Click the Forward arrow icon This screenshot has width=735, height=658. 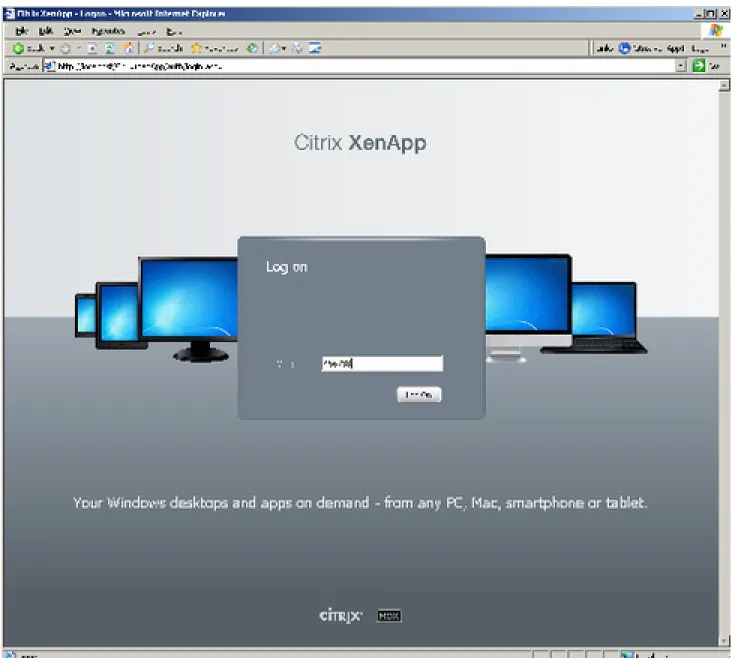click(66, 48)
